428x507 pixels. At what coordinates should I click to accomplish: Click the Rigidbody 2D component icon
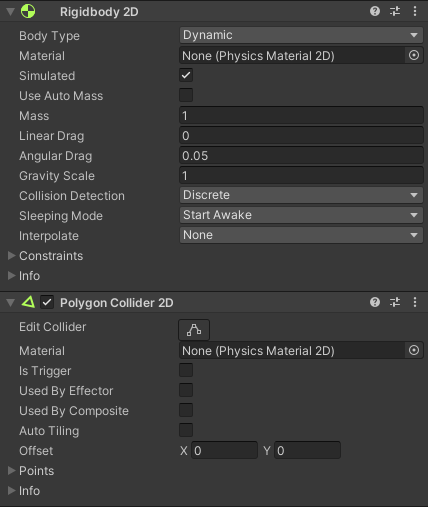tap(28, 11)
